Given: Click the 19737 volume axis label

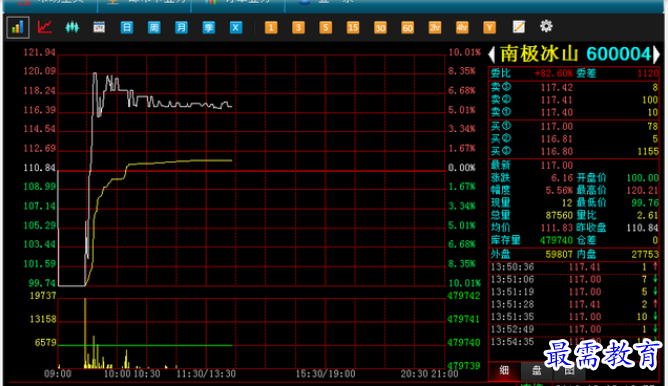Looking at the screenshot, I should click(x=43, y=296).
